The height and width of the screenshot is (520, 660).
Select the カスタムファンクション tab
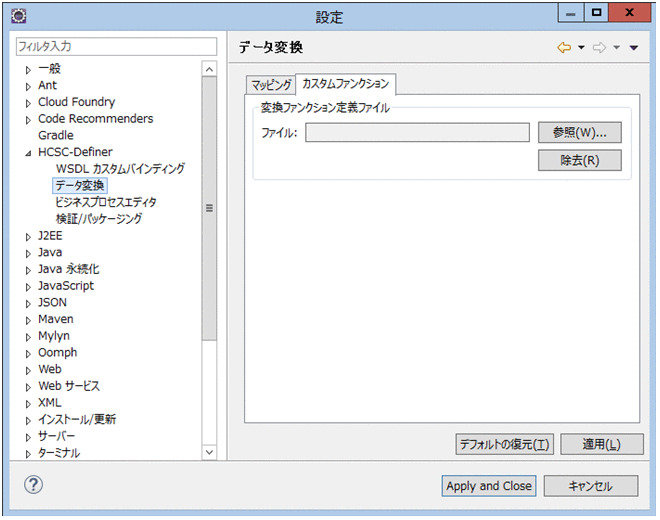(346, 84)
